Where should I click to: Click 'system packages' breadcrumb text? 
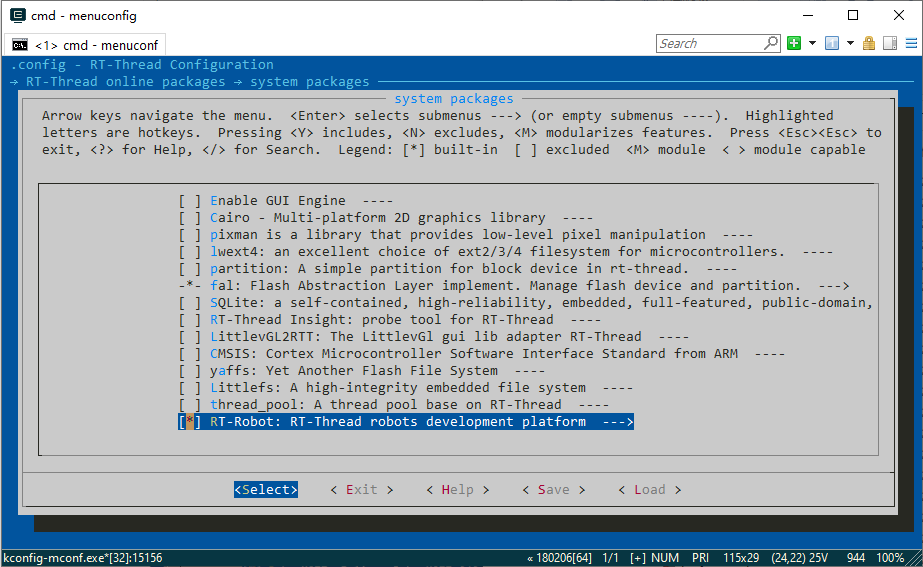pyautogui.click(x=310, y=82)
